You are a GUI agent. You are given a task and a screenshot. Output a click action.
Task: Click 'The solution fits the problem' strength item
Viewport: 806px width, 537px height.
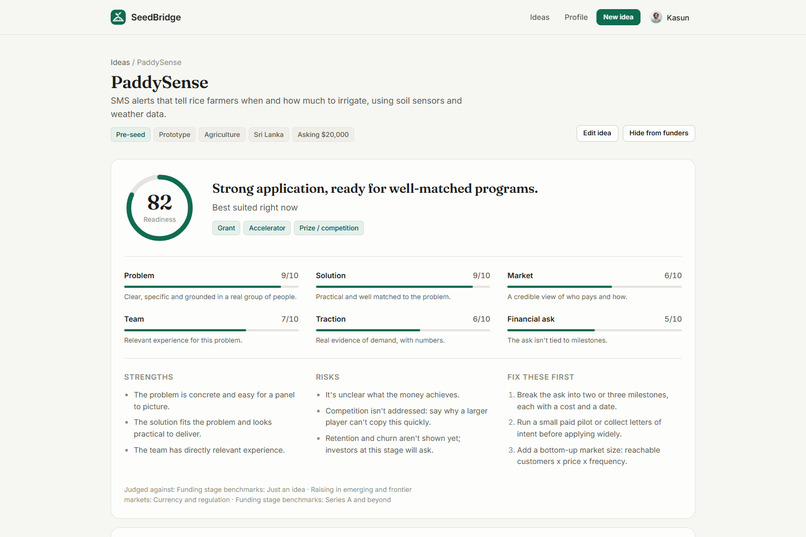pos(203,428)
